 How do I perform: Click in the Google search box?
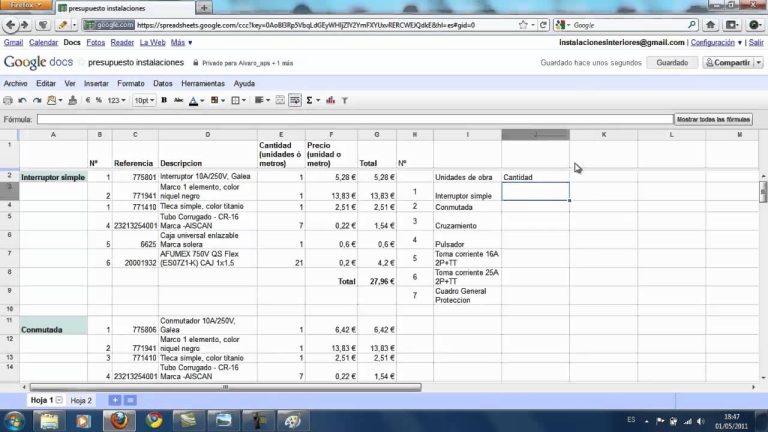pyautogui.click(x=630, y=25)
